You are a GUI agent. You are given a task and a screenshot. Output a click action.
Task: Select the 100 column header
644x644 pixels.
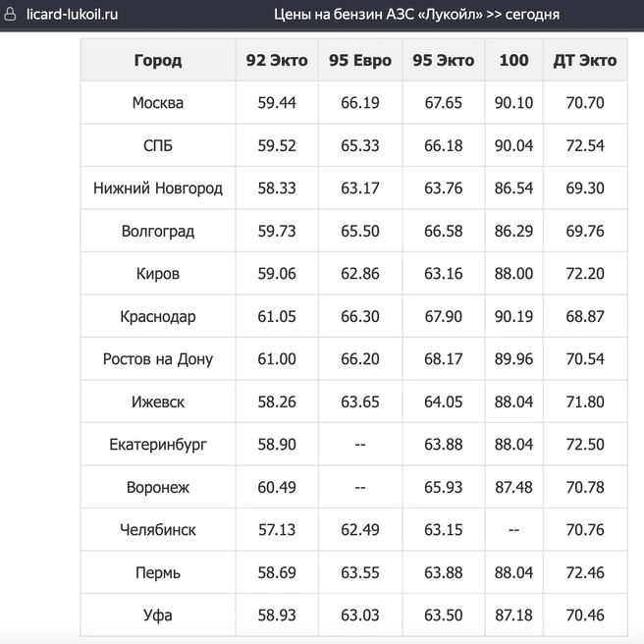pyautogui.click(x=513, y=60)
